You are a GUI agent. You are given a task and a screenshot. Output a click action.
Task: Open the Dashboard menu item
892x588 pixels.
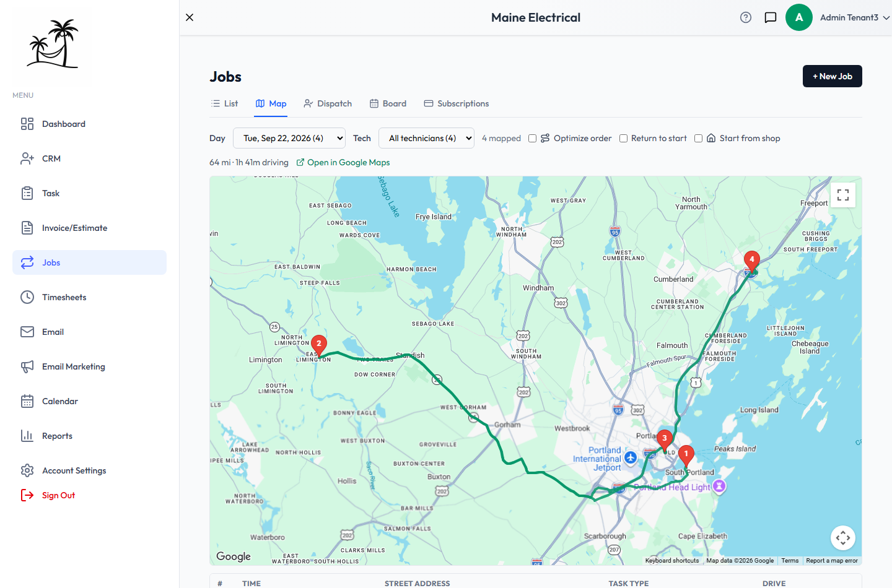point(89,124)
